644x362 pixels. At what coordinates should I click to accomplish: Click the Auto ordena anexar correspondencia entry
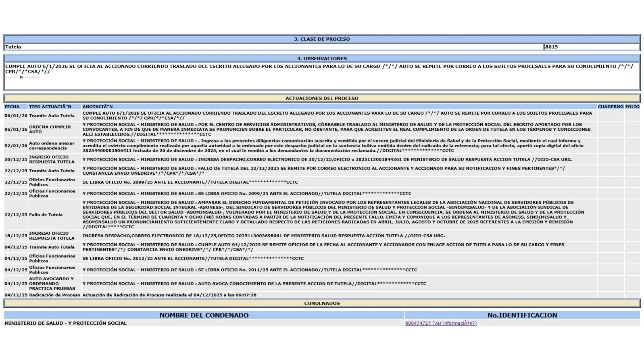click(x=52, y=145)
